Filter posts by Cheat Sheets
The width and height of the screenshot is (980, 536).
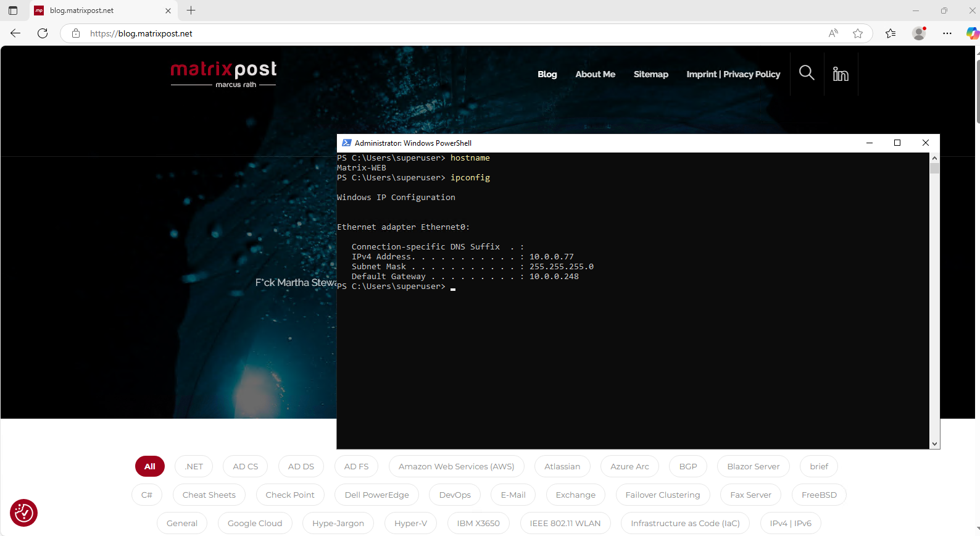[209, 495]
